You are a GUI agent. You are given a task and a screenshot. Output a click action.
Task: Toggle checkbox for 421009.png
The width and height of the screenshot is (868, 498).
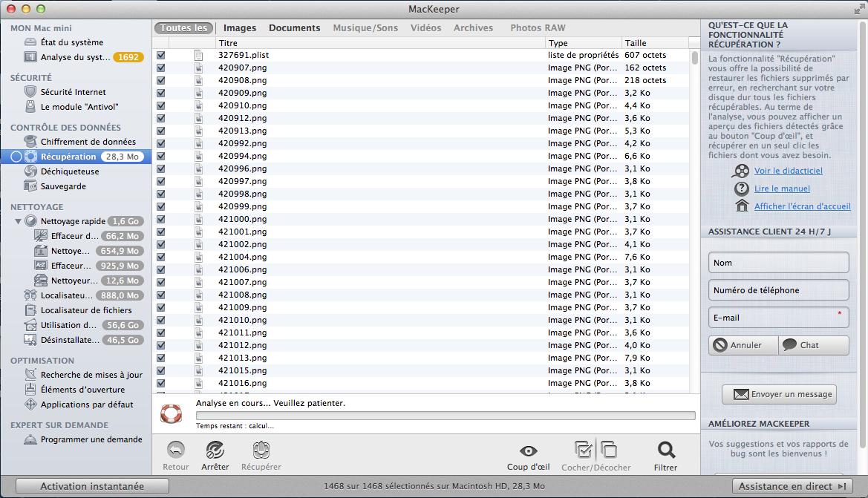coord(160,307)
